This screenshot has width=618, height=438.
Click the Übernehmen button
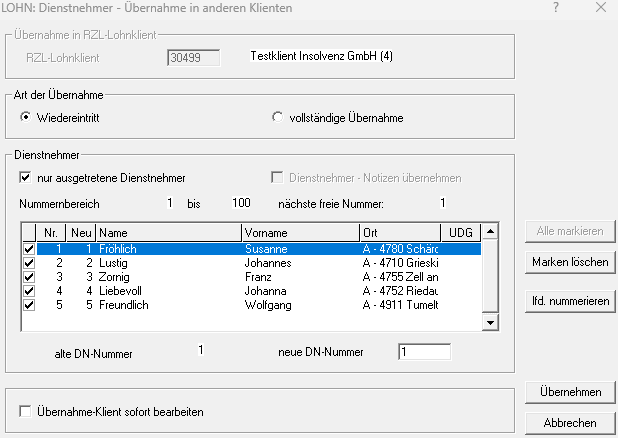coord(570,392)
